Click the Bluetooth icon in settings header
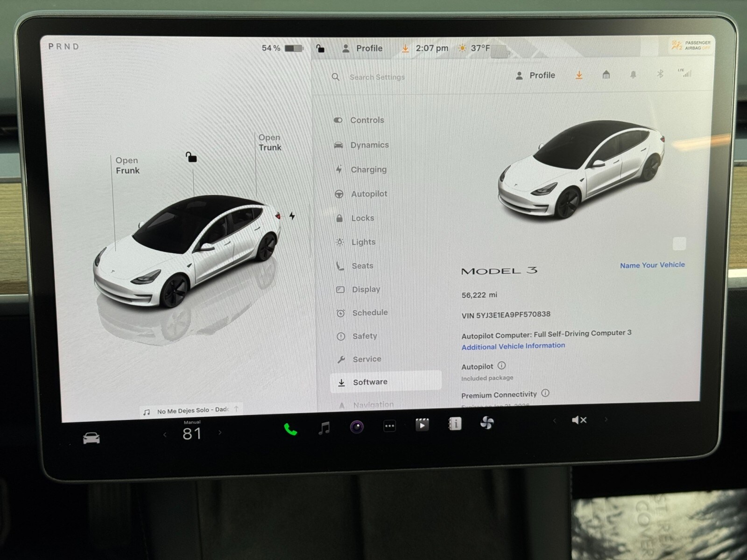 point(660,74)
